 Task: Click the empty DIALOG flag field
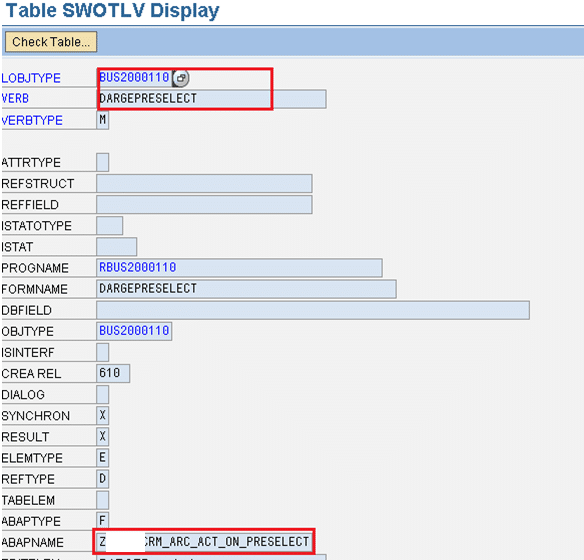[102, 395]
